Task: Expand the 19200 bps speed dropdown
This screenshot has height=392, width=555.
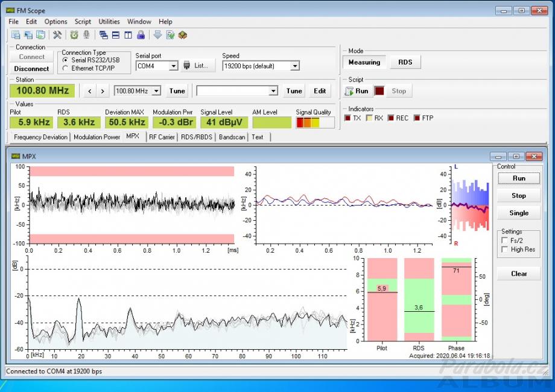Action: coord(294,66)
